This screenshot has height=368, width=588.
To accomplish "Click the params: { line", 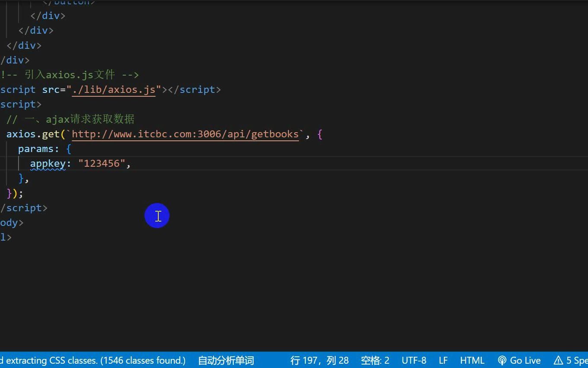I will [44, 149].
